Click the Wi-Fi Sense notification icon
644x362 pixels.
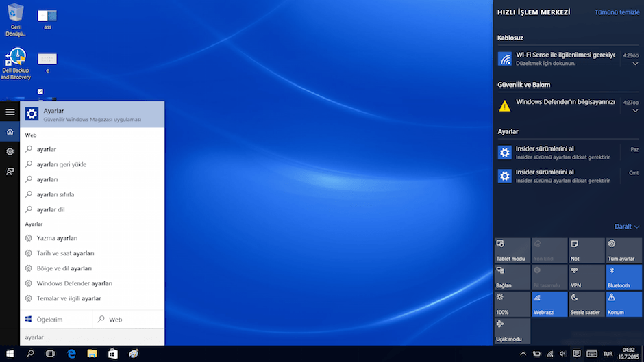coord(505,59)
